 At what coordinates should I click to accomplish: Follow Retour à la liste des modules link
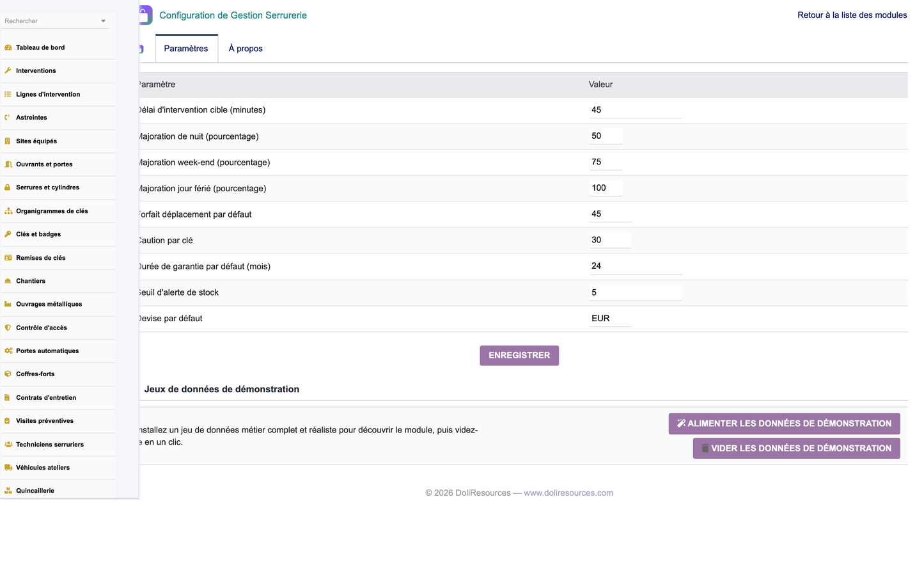(x=852, y=15)
